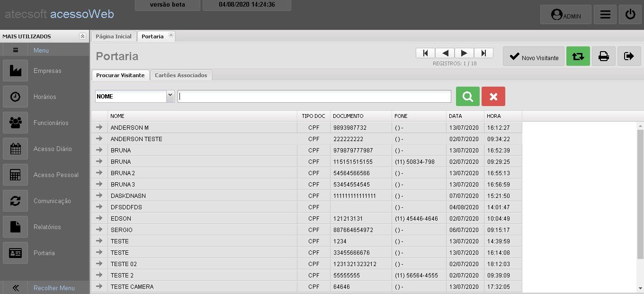Open the Relatórios document icon
The height and width of the screenshot is (294, 644).
(16, 227)
